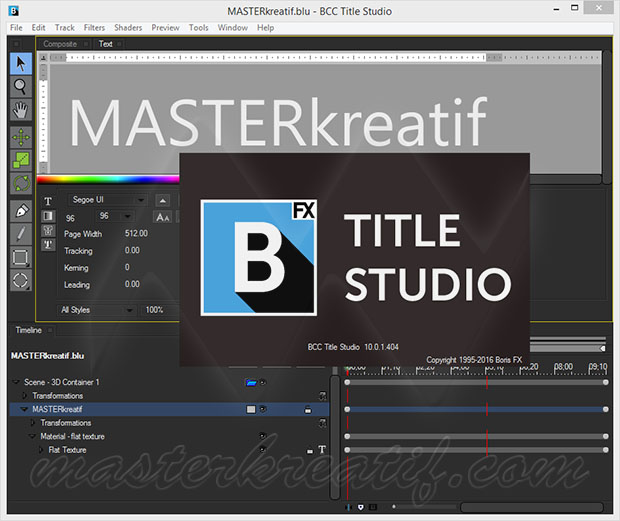The image size is (620, 521).
Task: Collapse the Scene - 3D Container 1 row
Action: (16, 382)
